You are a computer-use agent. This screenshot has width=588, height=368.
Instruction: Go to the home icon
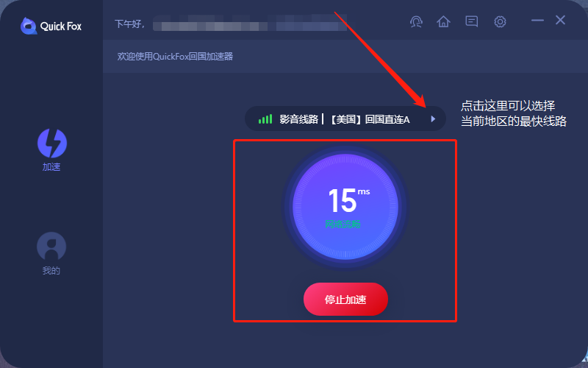(x=443, y=22)
